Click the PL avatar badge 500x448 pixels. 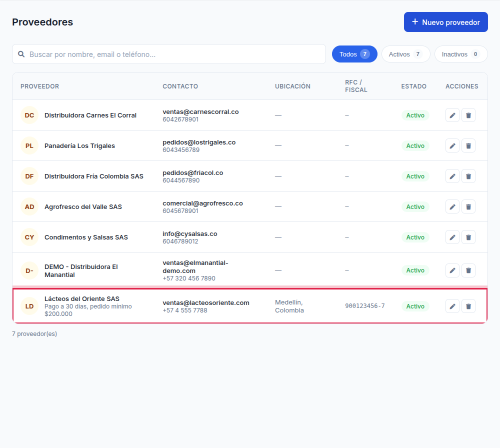(29, 145)
